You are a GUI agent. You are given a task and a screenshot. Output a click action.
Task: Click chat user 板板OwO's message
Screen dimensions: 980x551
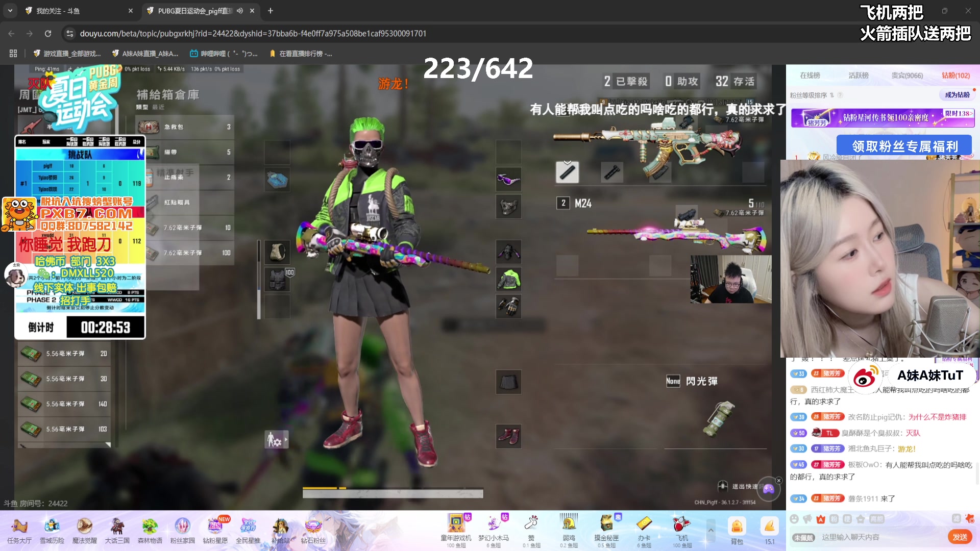(x=881, y=470)
